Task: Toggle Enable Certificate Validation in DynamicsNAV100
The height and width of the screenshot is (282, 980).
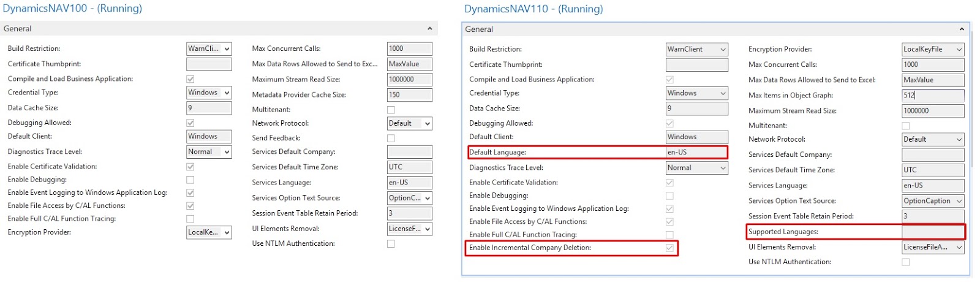Action: coord(190,167)
